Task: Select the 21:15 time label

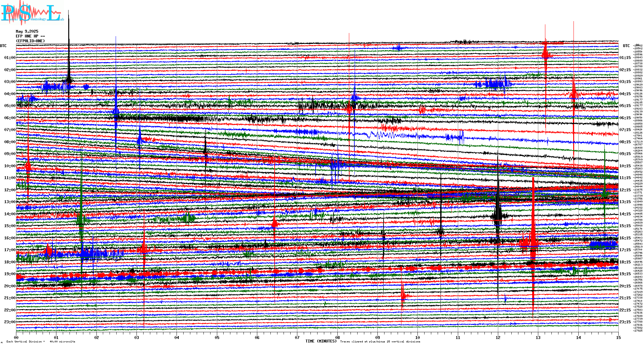Action: pyautogui.click(x=625, y=298)
